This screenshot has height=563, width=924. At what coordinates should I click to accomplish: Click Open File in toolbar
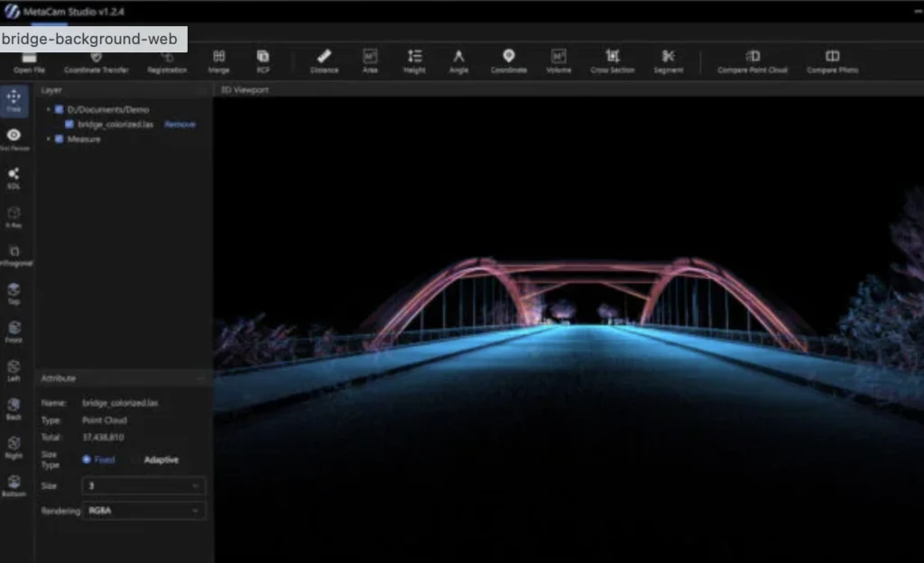[29, 62]
